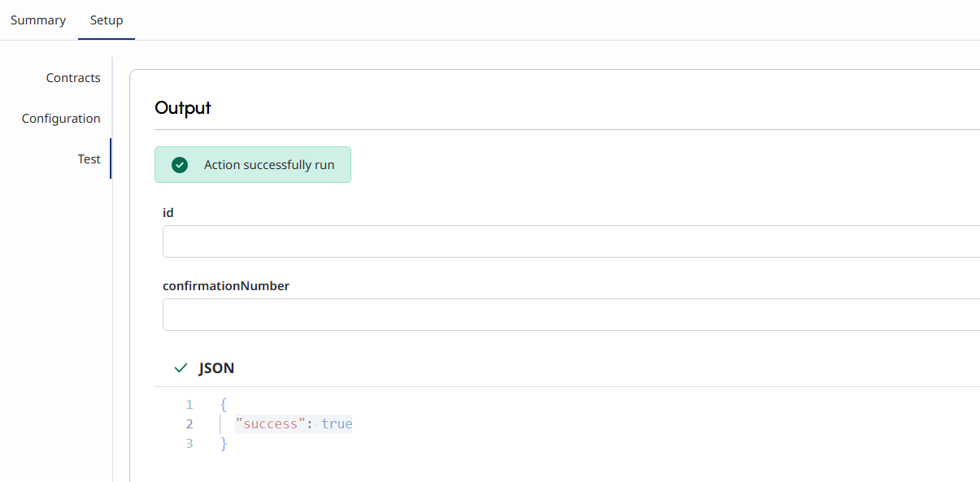Click the 'Action successfully run' message
This screenshot has width=980, height=482.
click(x=269, y=165)
